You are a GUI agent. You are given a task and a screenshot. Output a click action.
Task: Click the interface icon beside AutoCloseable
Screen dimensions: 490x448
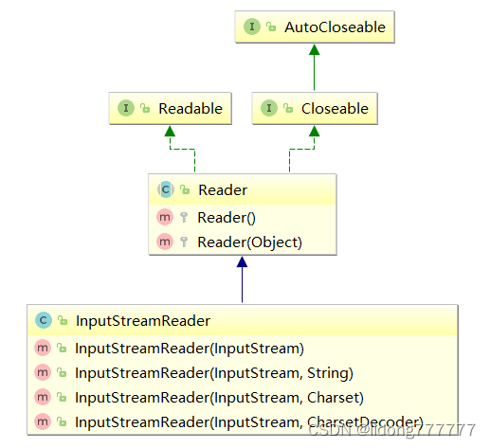point(252,27)
